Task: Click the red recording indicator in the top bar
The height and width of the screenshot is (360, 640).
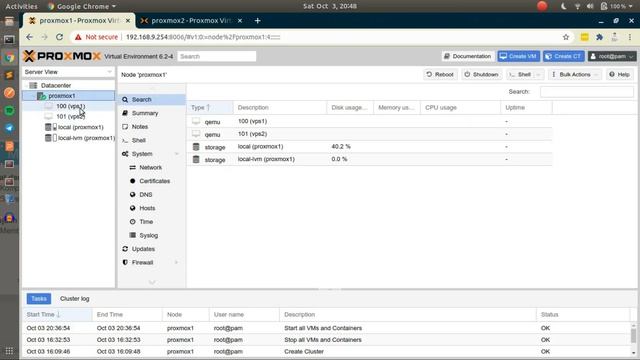Action: pyautogui.click(x=542, y=6)
